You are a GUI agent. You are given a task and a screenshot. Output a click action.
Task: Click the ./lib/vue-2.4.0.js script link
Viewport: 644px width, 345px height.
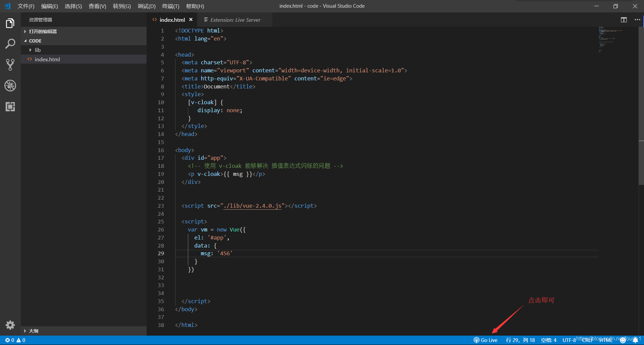[x=252, y=206]
